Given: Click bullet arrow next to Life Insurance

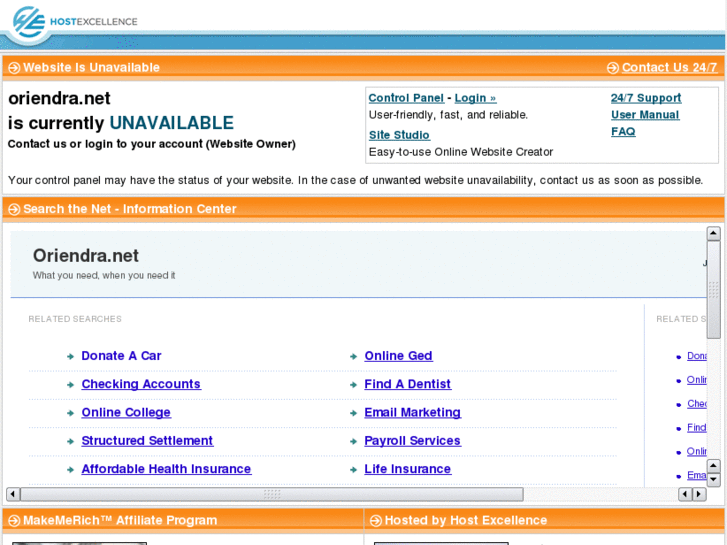Looking at the screenshot, I should tap(353, 469).
